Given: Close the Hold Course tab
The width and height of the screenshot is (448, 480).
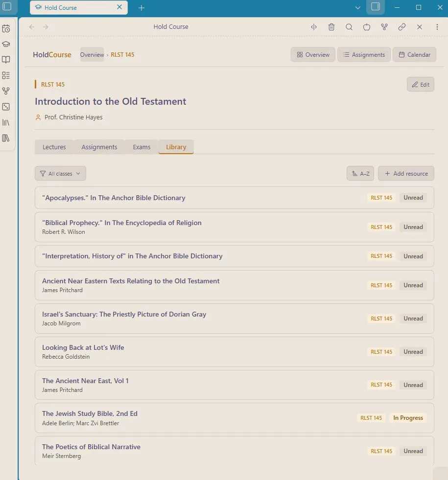Looking at the screenshot, I should click(x=119, y=7).
